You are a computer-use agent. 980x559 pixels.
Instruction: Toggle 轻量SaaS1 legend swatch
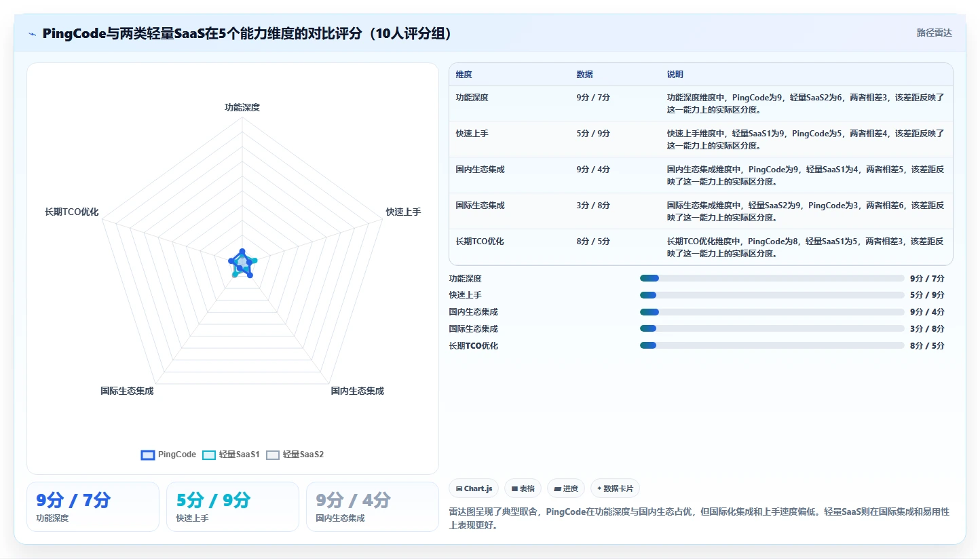(x=209, y=455)
